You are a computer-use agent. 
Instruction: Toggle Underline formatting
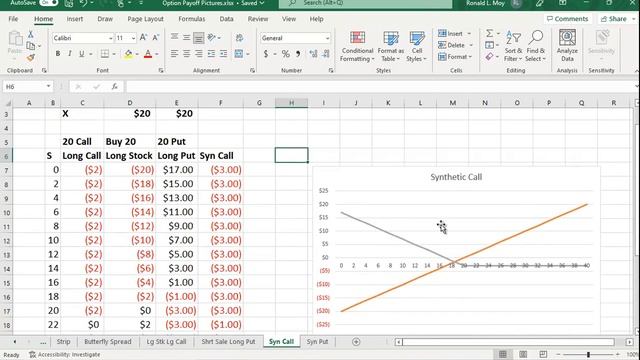pyautogui.click(x=82, y=54)
